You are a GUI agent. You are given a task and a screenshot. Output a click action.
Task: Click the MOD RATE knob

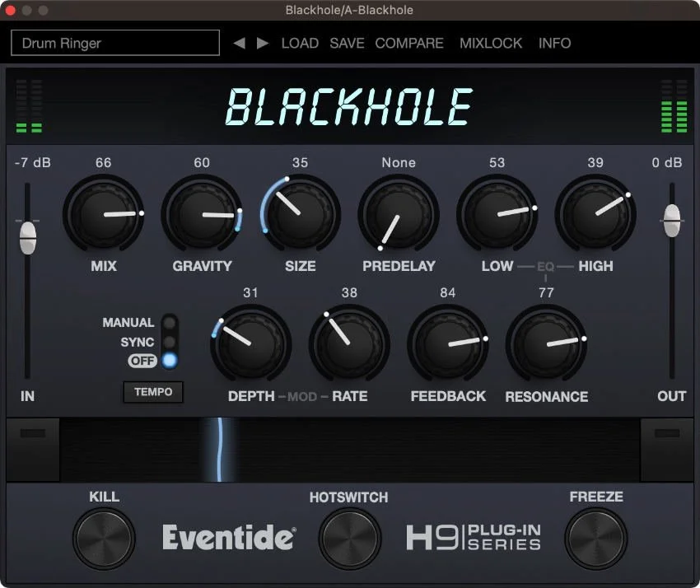coord(349,345)
